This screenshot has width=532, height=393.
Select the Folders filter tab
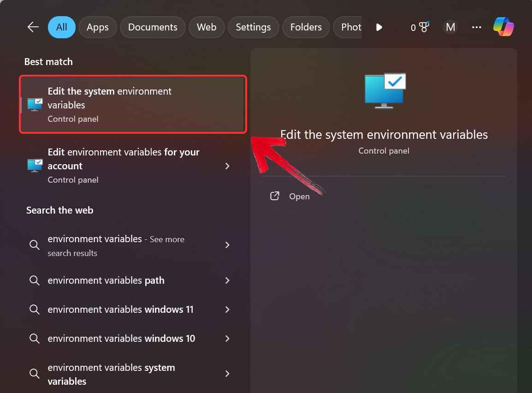point(306,27)
